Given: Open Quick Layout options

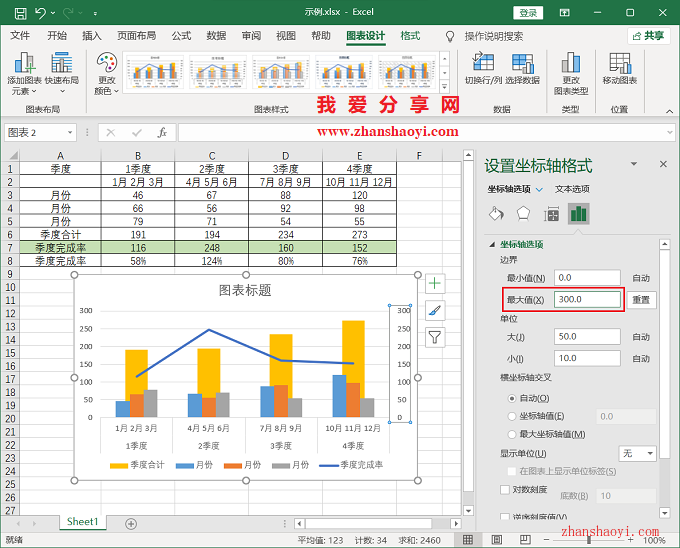Looking at the screenshot, I should 62,73.
